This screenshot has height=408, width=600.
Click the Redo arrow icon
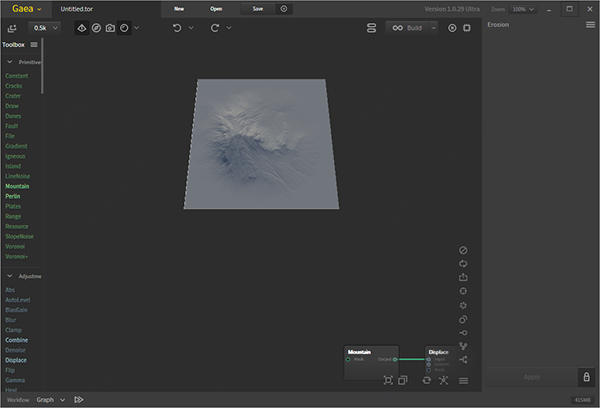(x=215, y=28)
